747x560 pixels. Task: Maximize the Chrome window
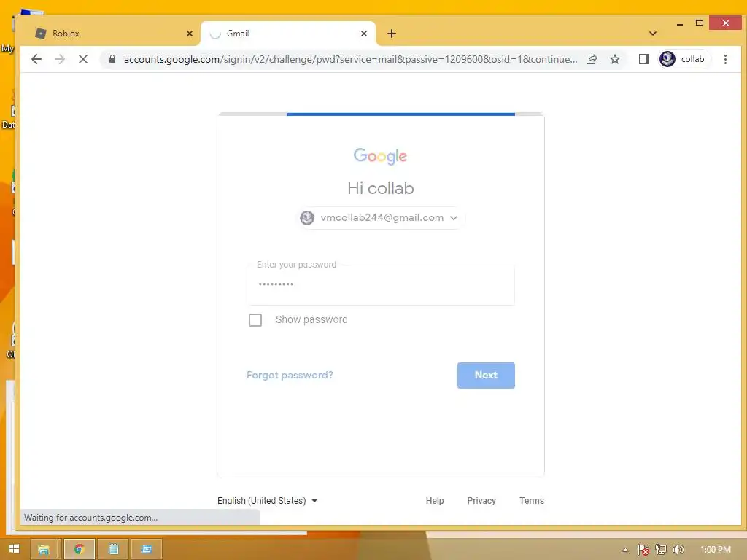700,23
